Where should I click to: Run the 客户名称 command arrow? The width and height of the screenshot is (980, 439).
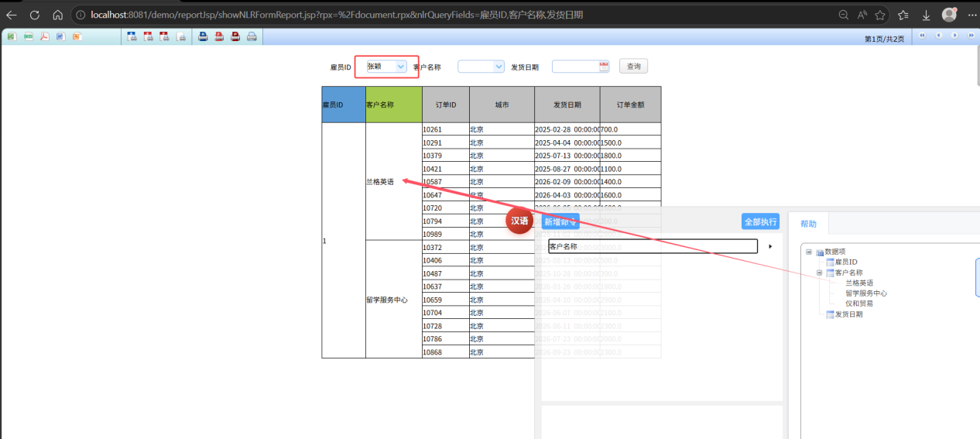click(770, 246)
